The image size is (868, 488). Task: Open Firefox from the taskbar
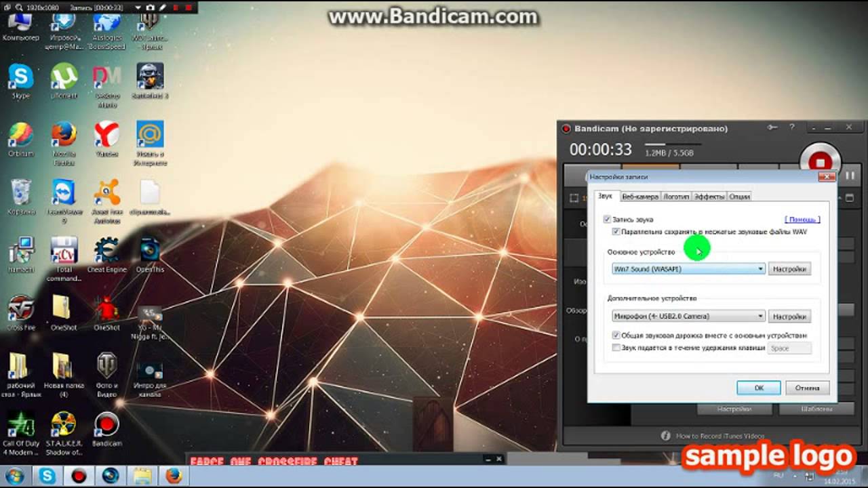pyautogui.click(x=174, y=475)
